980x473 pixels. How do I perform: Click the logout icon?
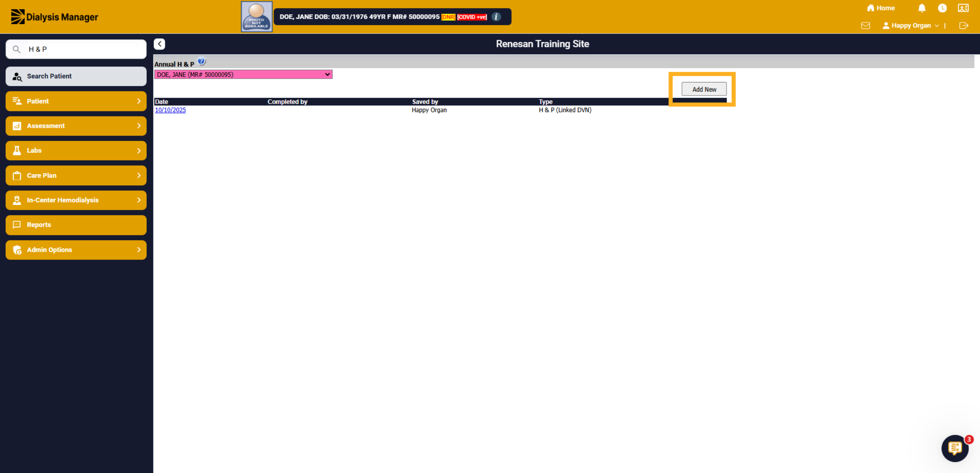point(964,26)
